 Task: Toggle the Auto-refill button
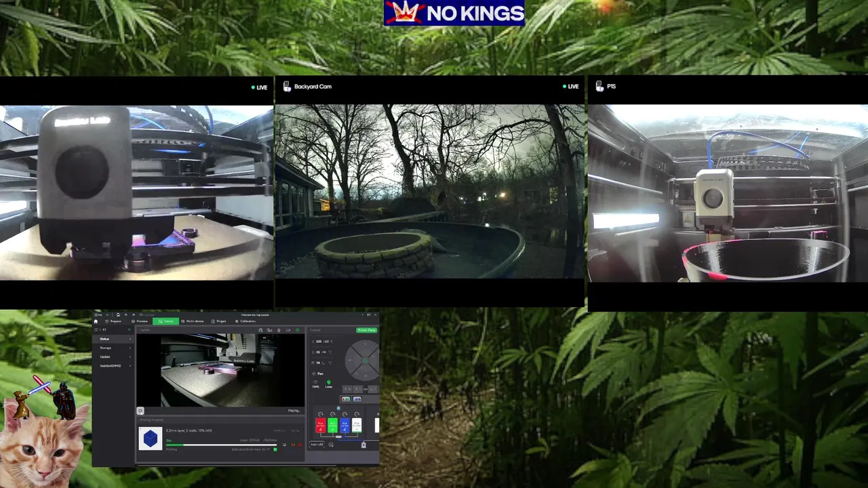[x=317, y=445]
